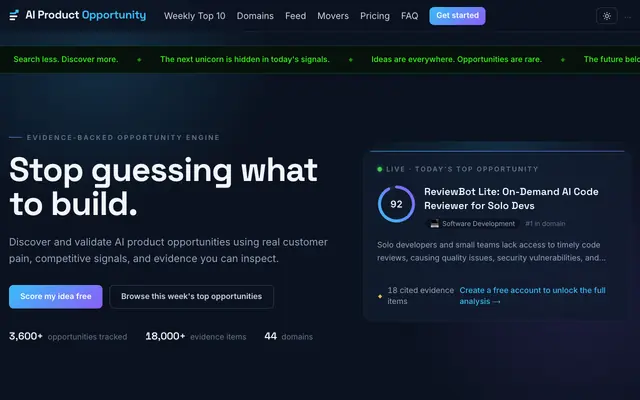Open the Domains nav item
Viewport: 640px width, 400px height.
(255, 16)
